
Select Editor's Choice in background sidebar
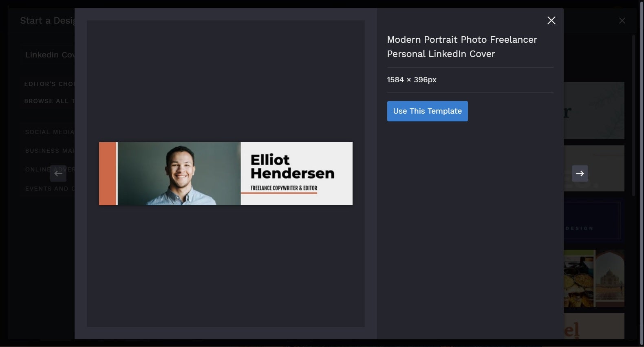pos(49,84)
